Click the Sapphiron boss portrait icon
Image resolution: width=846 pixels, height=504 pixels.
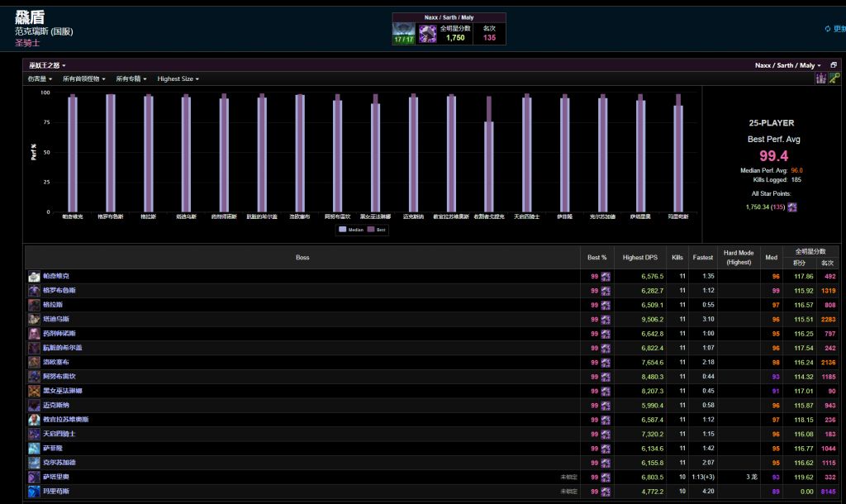[x=34, y=449]
